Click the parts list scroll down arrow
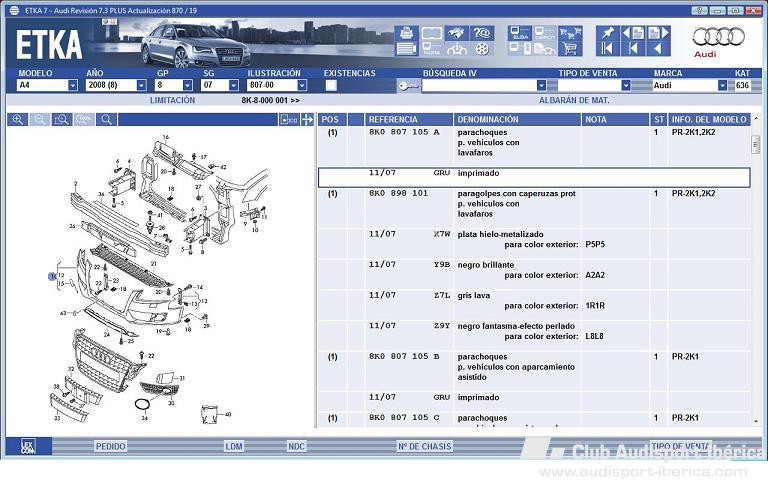This screenshot has width=768, height=480. 755,421
